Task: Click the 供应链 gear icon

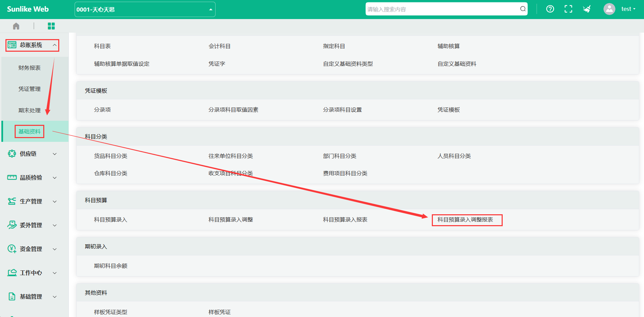Action: click(12, 154)
